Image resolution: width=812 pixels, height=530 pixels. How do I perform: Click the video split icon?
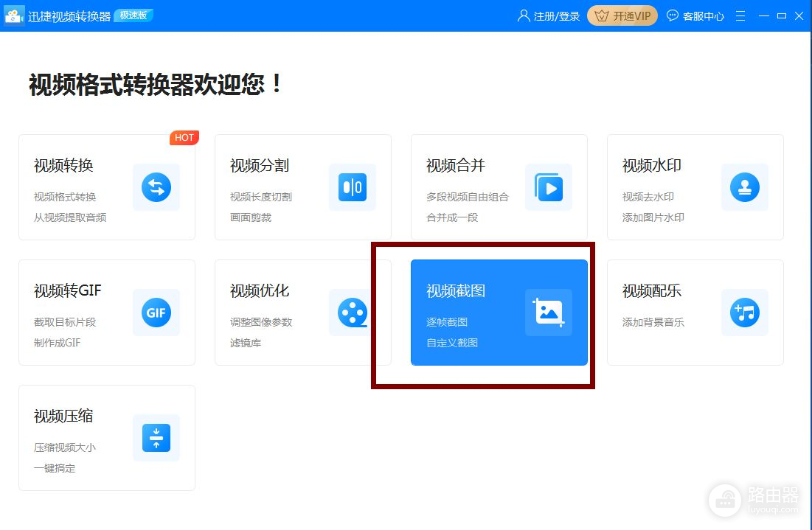pos(352,187)
